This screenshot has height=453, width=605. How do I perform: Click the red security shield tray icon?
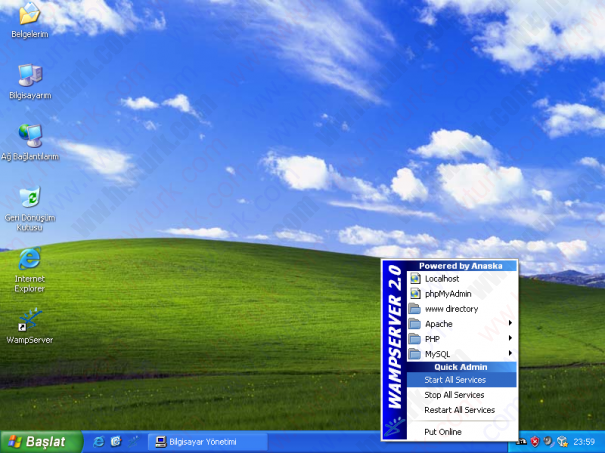(534, 441)
